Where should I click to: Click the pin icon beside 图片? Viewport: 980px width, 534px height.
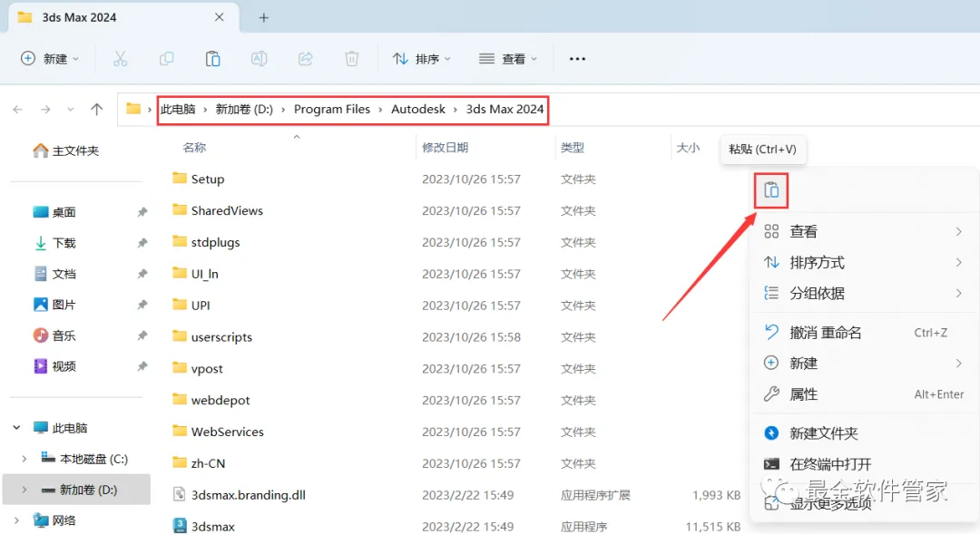pos(142,304)
